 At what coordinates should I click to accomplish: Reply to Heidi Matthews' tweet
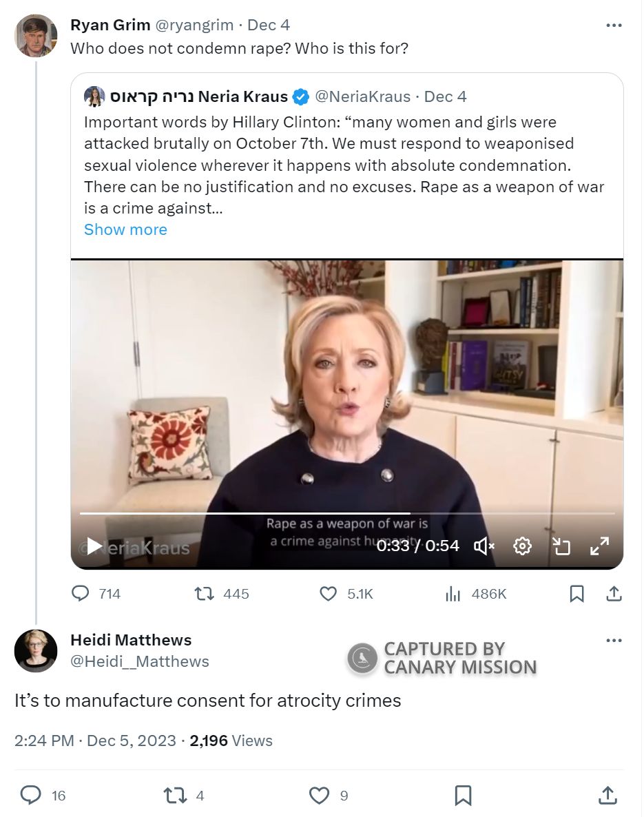point(31,796)
